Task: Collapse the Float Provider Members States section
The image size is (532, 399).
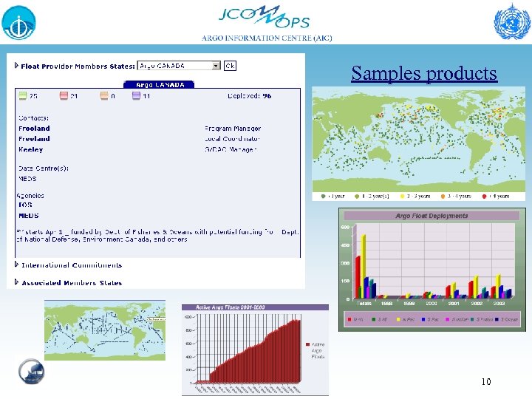Action: coord(16,66)
